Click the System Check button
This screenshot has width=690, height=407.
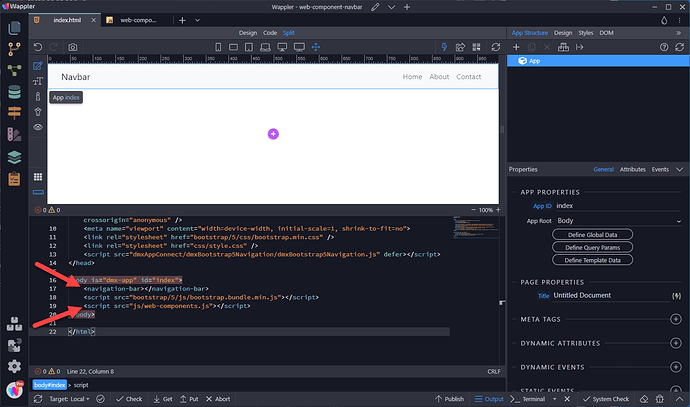click(606, 399)
